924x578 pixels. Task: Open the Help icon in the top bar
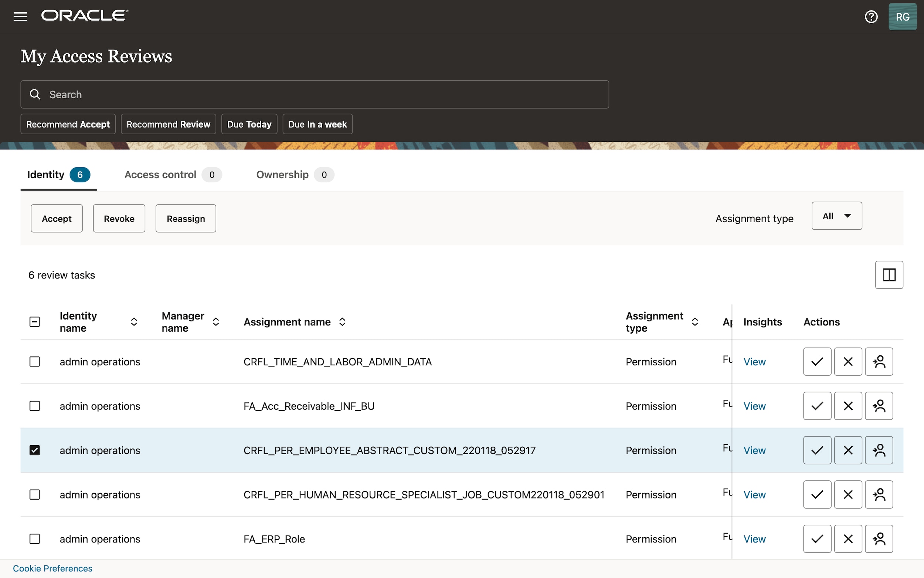click(871, 16)
